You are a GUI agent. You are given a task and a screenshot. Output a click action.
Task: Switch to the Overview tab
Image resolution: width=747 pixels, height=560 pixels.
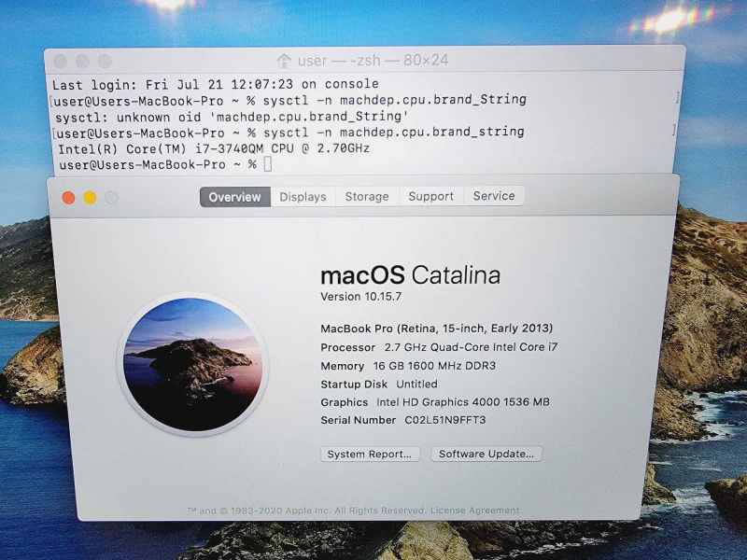[235, 197]
